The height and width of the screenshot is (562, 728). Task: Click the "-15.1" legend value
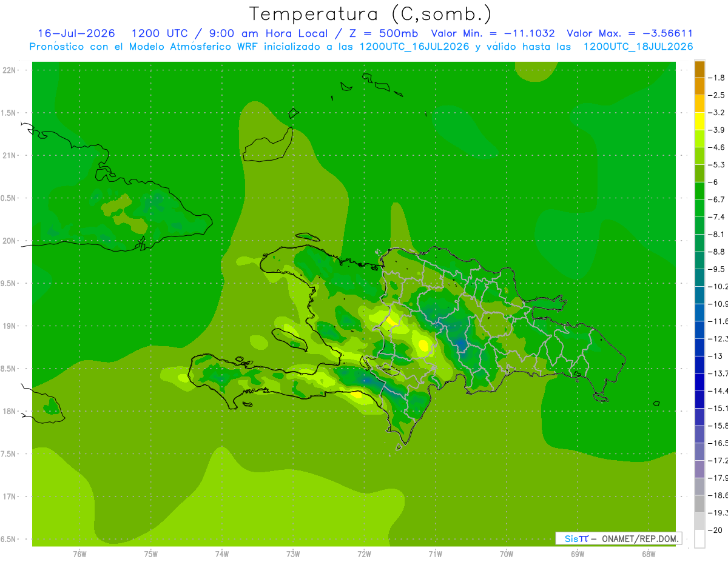718,408
